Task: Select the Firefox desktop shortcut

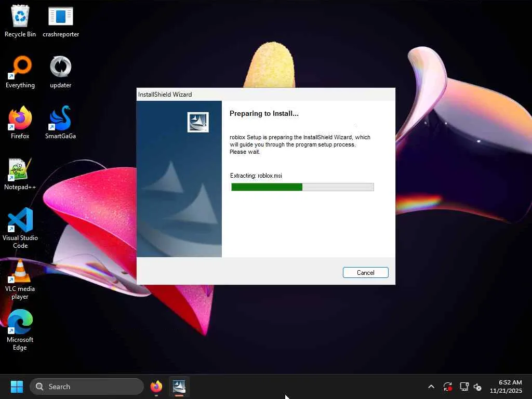Action: [20, 123]
